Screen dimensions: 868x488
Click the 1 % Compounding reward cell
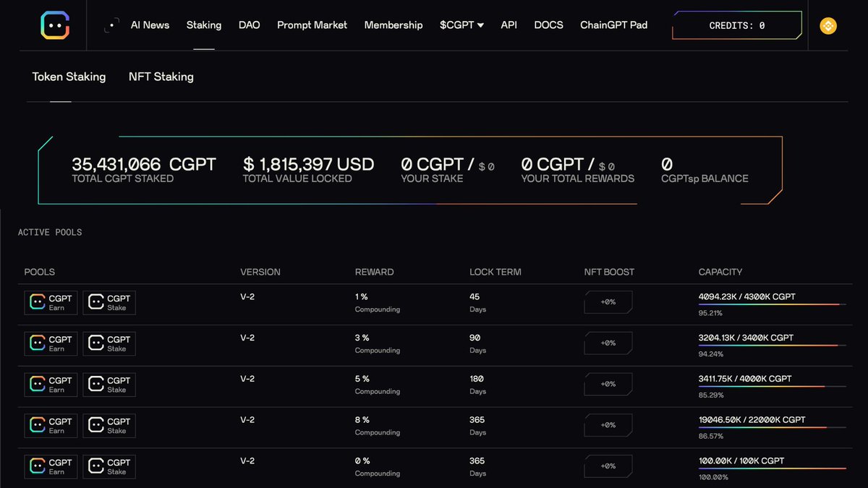(378, 303)
